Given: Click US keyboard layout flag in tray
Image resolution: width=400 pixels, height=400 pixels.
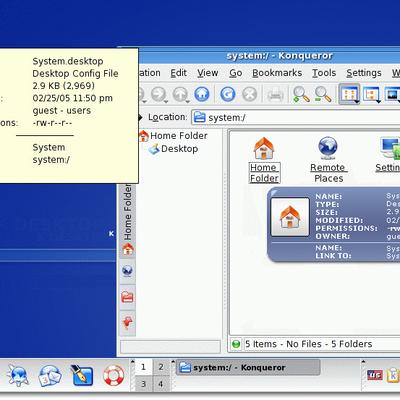Looking at the screenshot, I should (x=375, y=375).
